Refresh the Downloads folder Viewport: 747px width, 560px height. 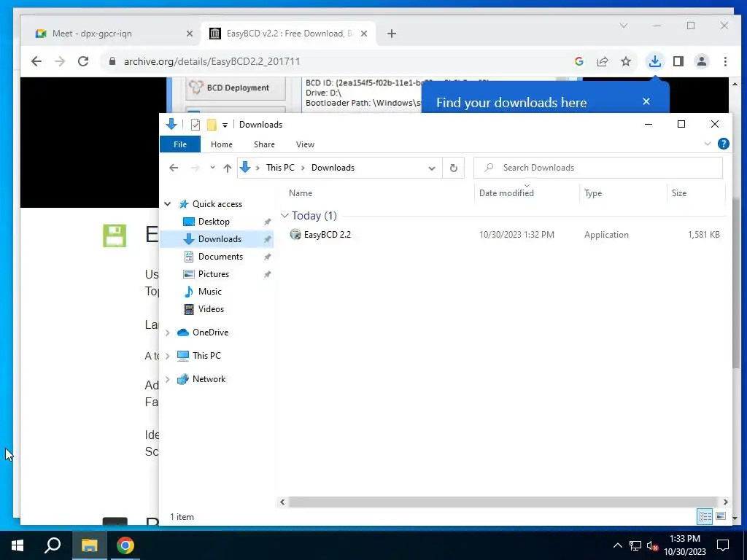pyautogui.click(x=454, y=168)
